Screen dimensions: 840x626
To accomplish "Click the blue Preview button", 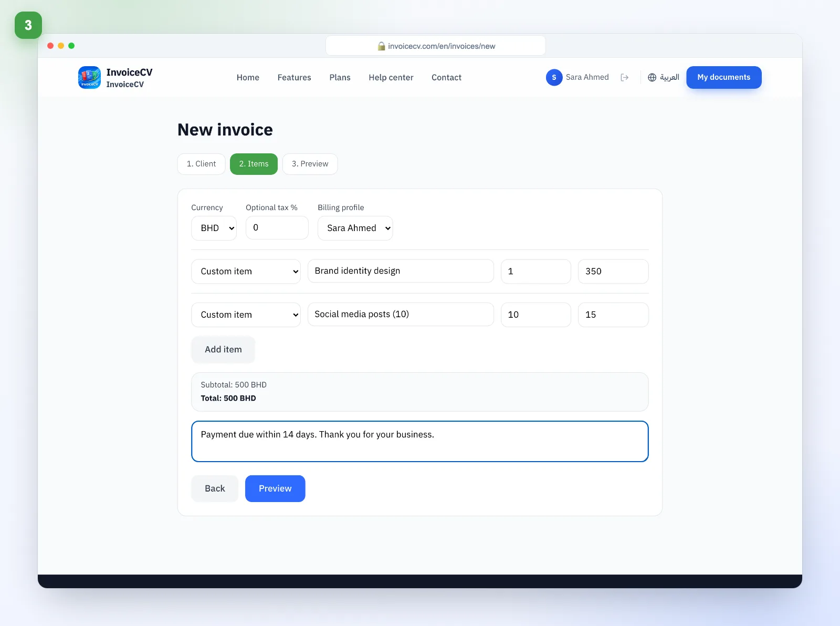I will 275,488.
